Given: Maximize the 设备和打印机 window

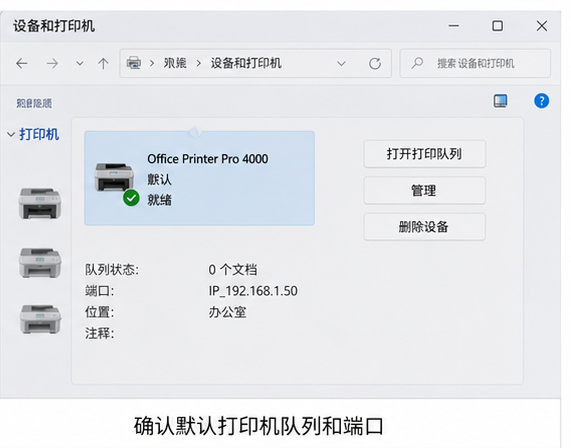Looking at the screenshot, I should click(498, 26).
